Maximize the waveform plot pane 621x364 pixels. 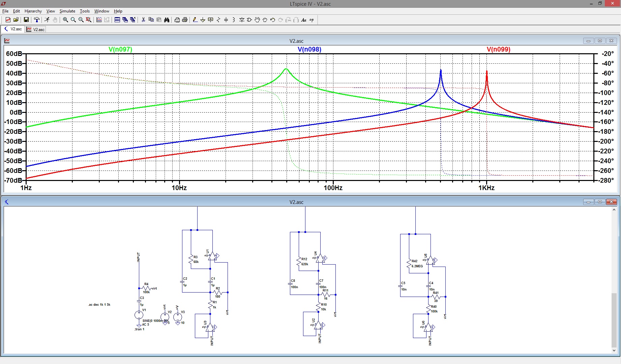click(x=600, y=41)
